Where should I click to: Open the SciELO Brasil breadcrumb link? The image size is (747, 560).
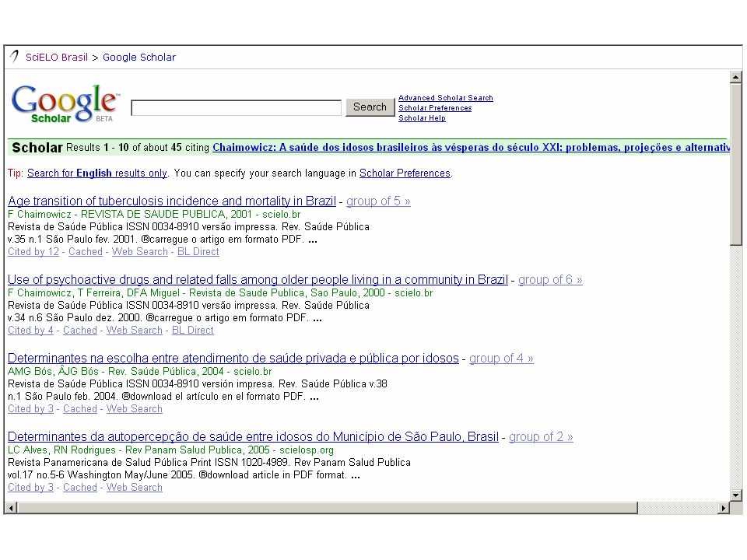[57, 57]
